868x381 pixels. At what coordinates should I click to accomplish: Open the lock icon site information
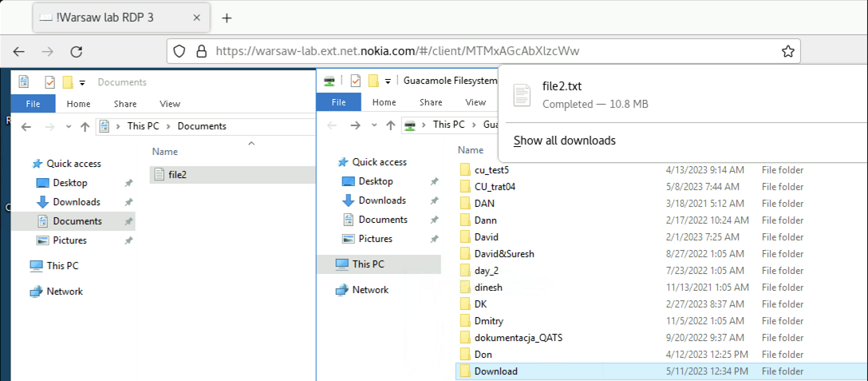pyautogui.click(x=202, y=51)
